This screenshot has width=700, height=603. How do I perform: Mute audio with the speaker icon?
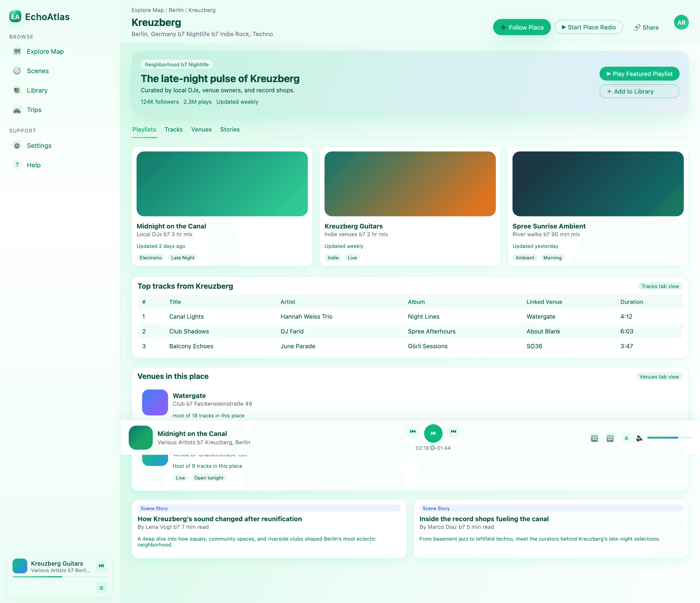pyautogui.click(x=639, y=438)
